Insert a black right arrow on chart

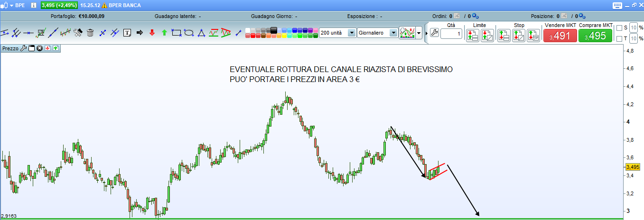click(x=140, y=33)
